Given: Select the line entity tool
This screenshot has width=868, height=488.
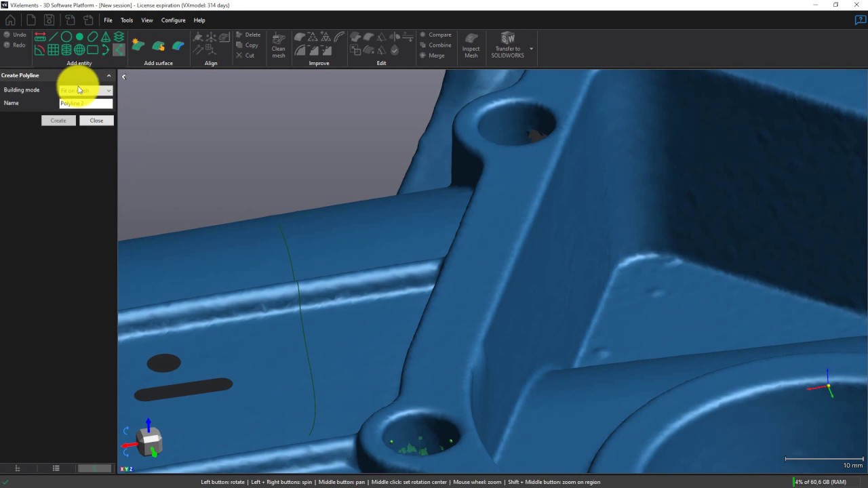Looking at the screenshot, I should click(x=53, y=37).
